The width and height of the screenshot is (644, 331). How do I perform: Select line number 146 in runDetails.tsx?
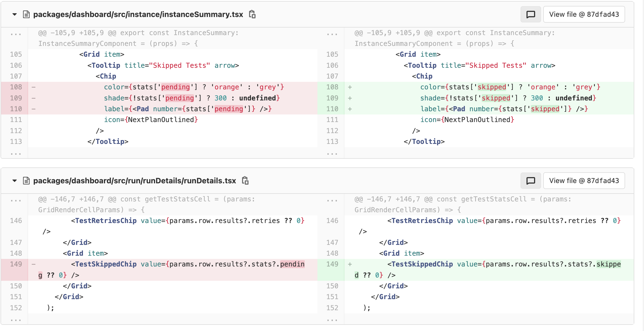coord(16,221)
